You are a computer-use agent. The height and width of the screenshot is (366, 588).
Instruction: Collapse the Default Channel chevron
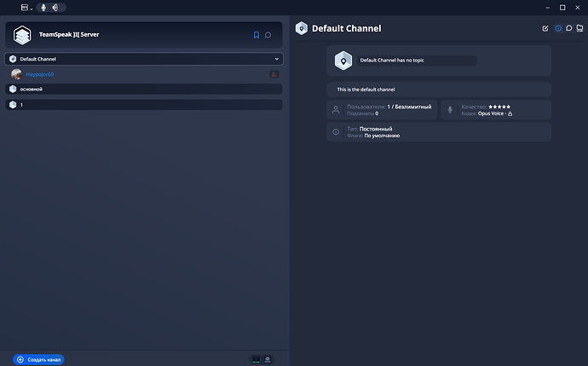(277, 59)
